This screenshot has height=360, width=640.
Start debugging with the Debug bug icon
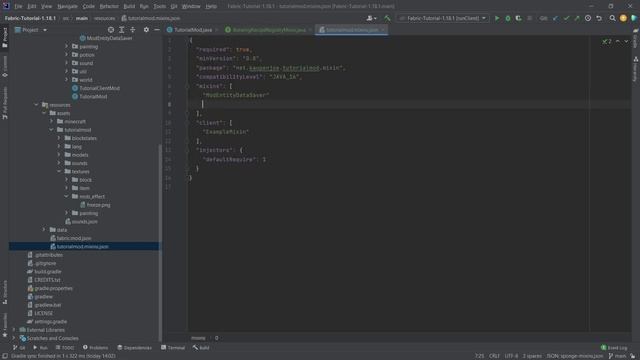[x=508, y=18]
